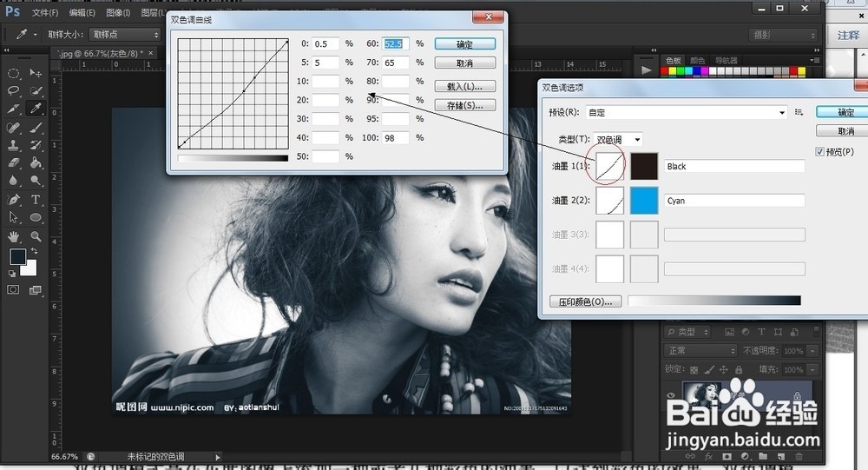Screen dimensions: 868x470
Task: Toggle the Preview (预览) checkbox
Action: [x=820, y=152]
